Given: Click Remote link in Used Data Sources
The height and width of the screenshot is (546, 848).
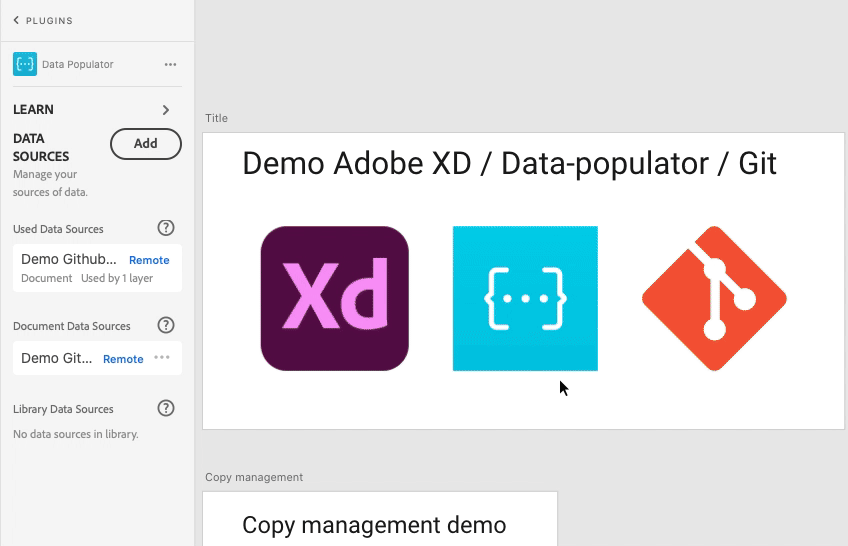Looking at the screenshot, I should click(x=149, y=260).
